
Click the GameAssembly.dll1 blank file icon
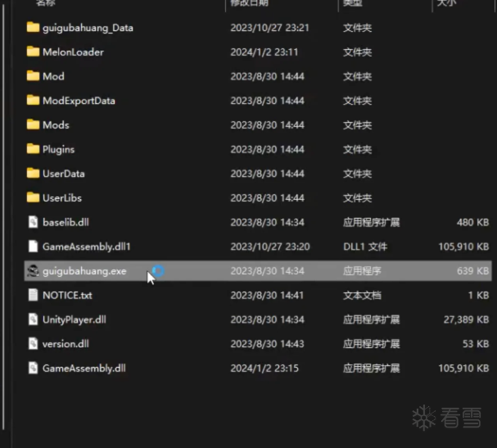(x=33, y=246)
